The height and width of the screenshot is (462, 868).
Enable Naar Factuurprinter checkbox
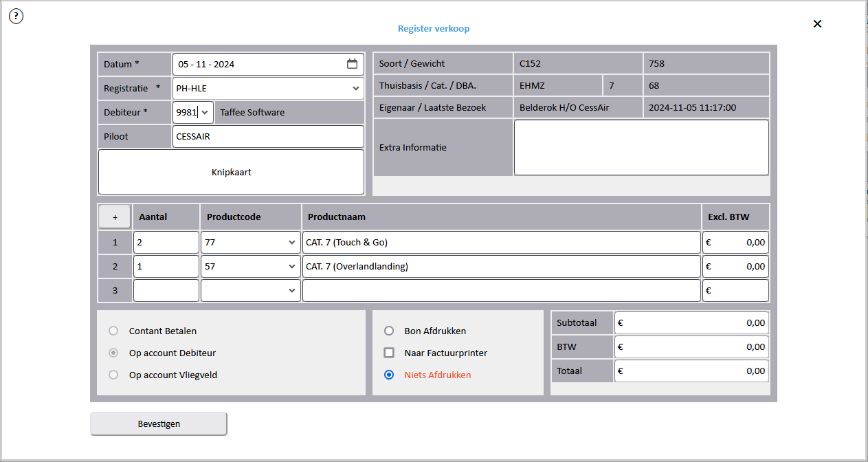(389, 353)
